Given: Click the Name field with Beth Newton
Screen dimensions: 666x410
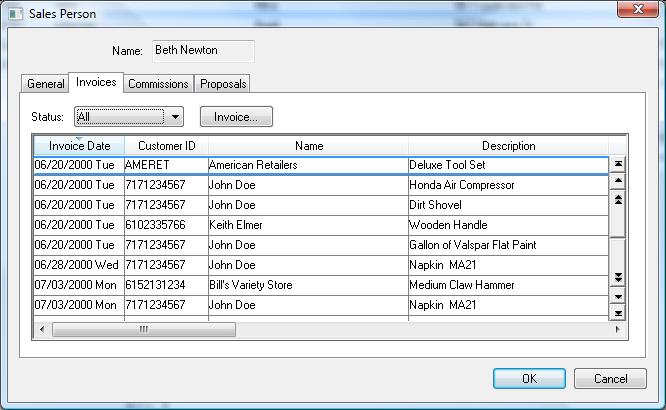Looking at the screenshot, I should [x=203, y=51].
